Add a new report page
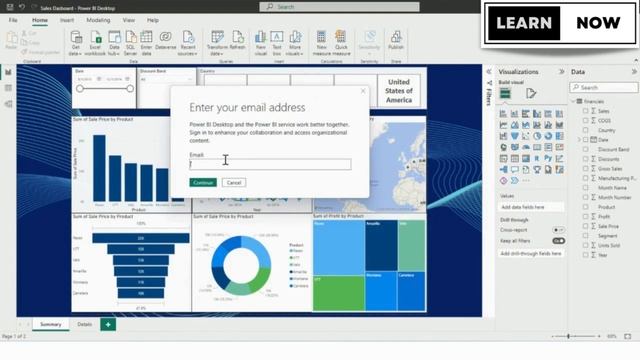The width and height of the screenshot is (640, 360). 108,324
